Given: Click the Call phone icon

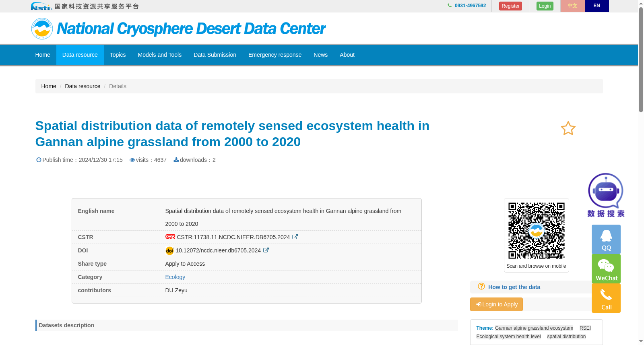Looking at the screenshot, I should [x=606, y=298].
